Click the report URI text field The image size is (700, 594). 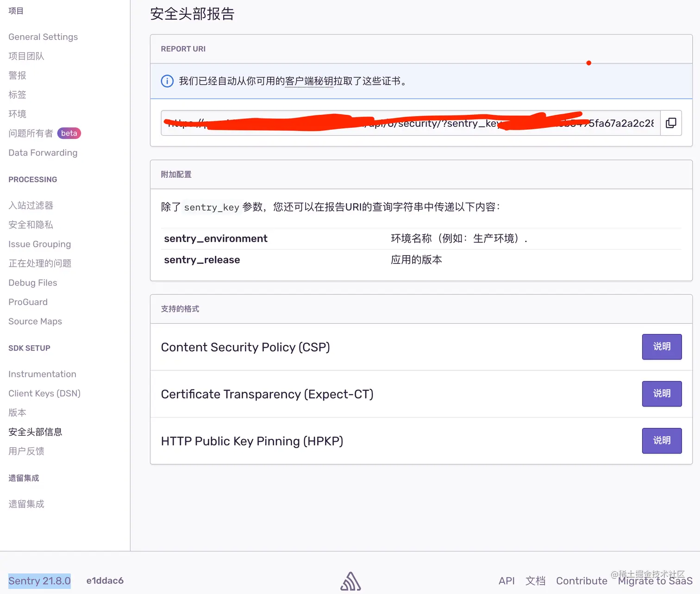tap(411, 123)
